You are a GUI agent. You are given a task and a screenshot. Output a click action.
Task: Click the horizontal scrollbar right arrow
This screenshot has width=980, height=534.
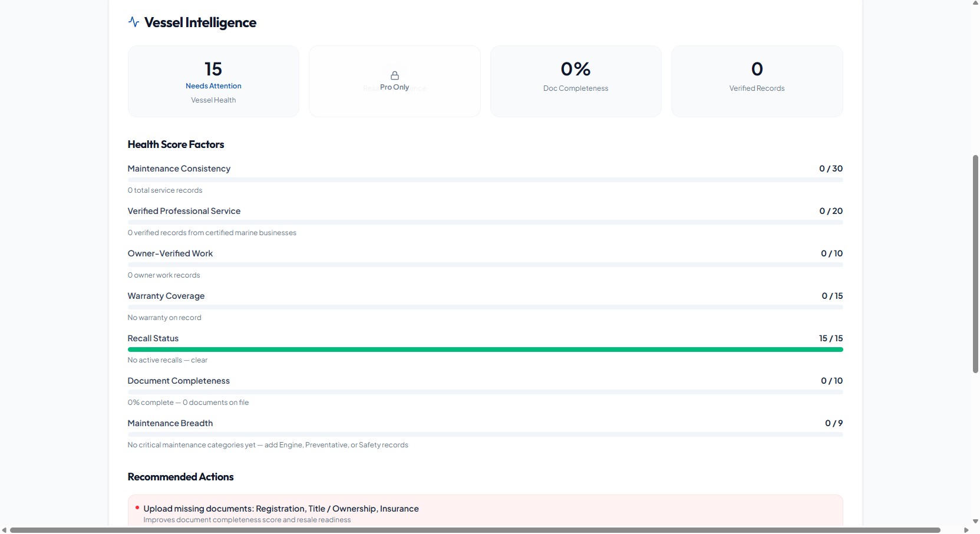(x=966, y=530)
